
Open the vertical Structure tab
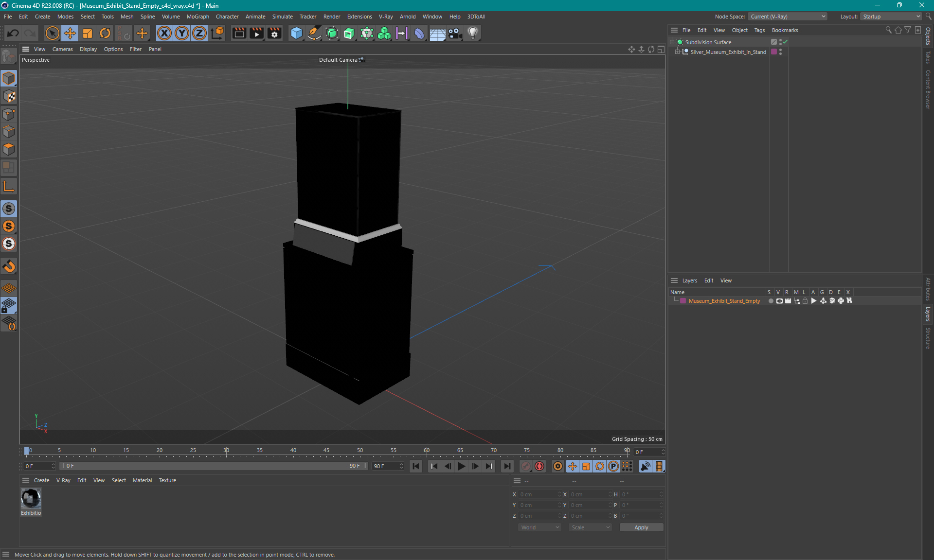[x=928, y=338]
